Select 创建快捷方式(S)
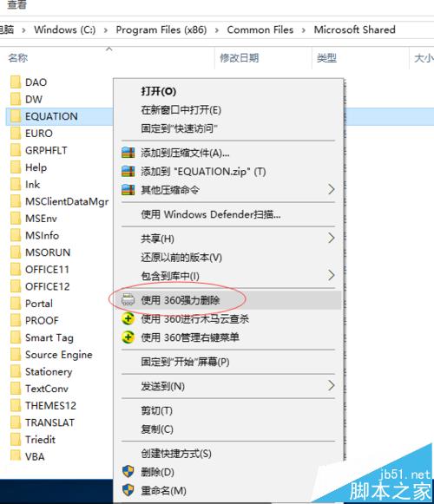 pyautogui.click(x=176, y=454)
